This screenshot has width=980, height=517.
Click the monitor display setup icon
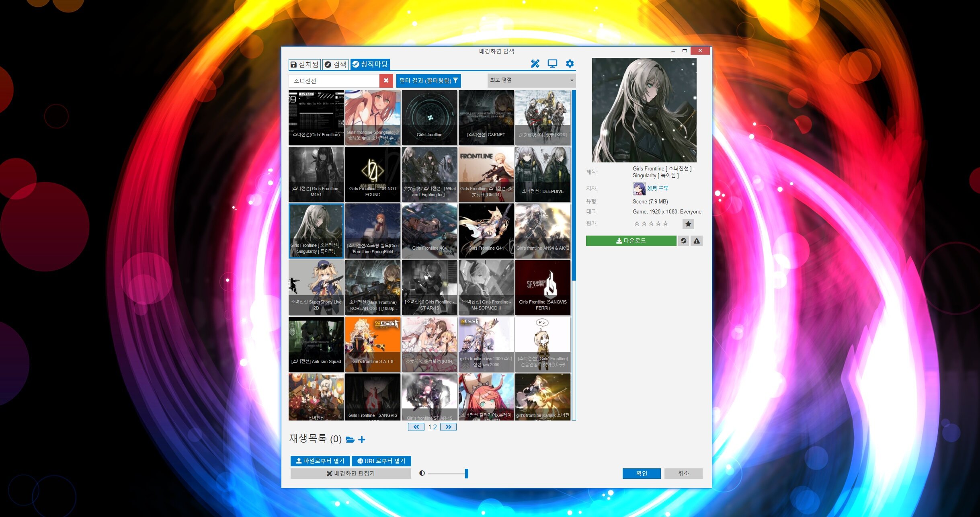tap(552, 64)
